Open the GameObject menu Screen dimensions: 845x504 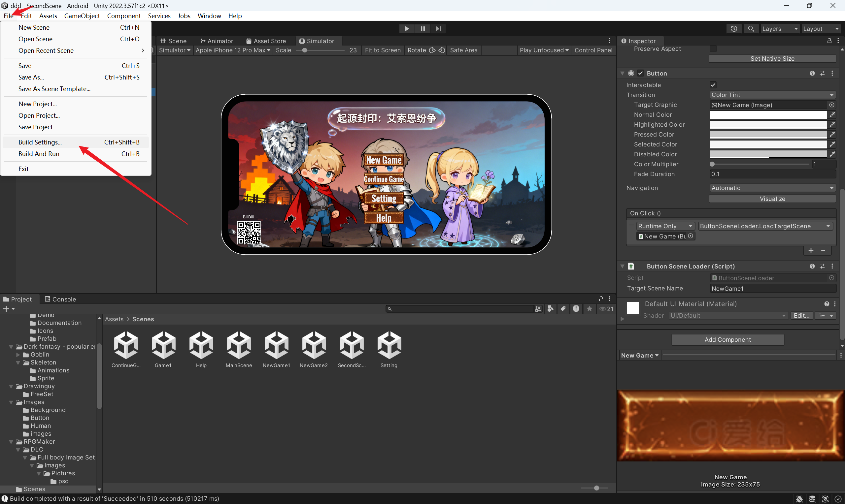(82, 16)
